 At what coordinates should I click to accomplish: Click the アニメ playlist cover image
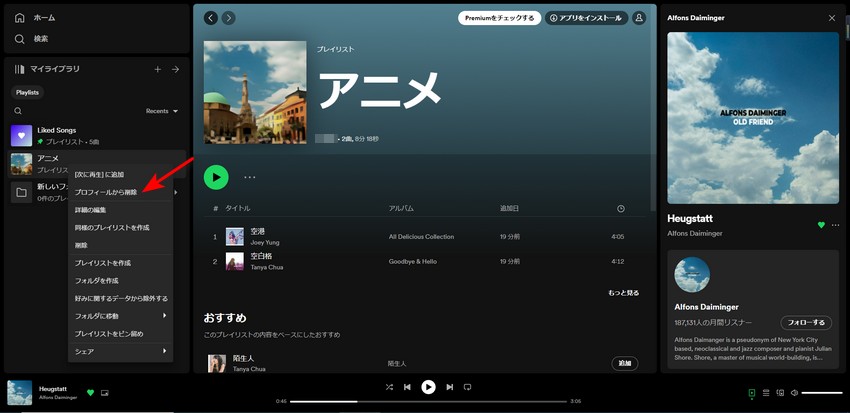[255, 92]
